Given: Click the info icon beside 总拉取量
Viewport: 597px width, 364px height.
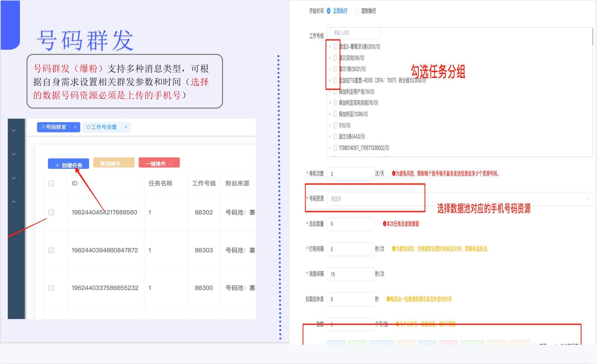Looking at the screenshot, I should (x=384, y=224).
